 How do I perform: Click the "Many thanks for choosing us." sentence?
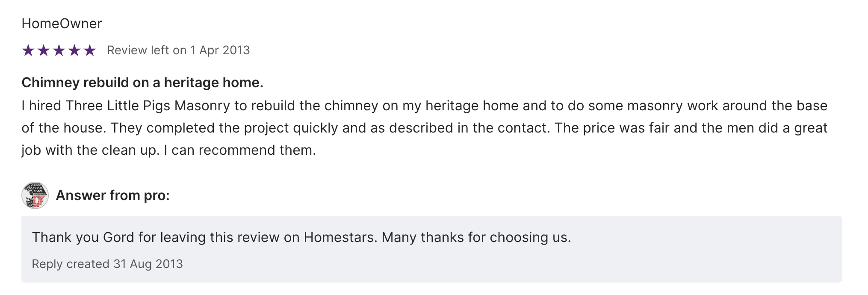(476, 237)
